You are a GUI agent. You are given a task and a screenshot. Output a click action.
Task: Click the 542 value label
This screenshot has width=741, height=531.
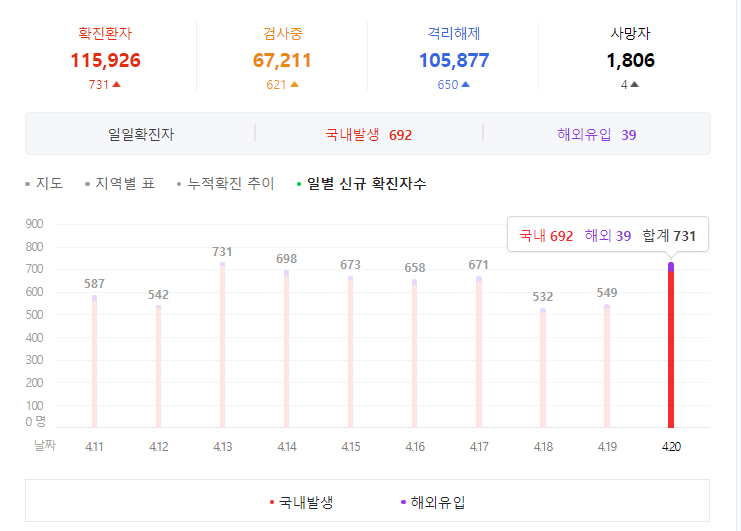coord(158,295)
